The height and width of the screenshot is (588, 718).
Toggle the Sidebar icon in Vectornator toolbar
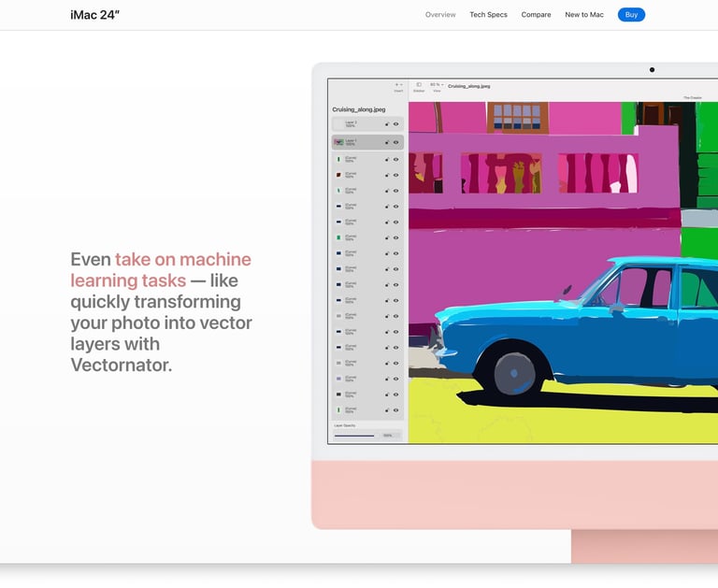click(x=419, y=87)
